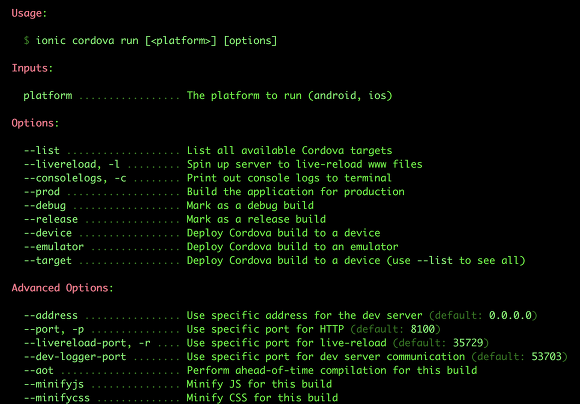This screenshot has width=580, height=404.
Task: Click the "[options]" argument in the usage line
Action: pyautogui.click(x=250, y=41)
